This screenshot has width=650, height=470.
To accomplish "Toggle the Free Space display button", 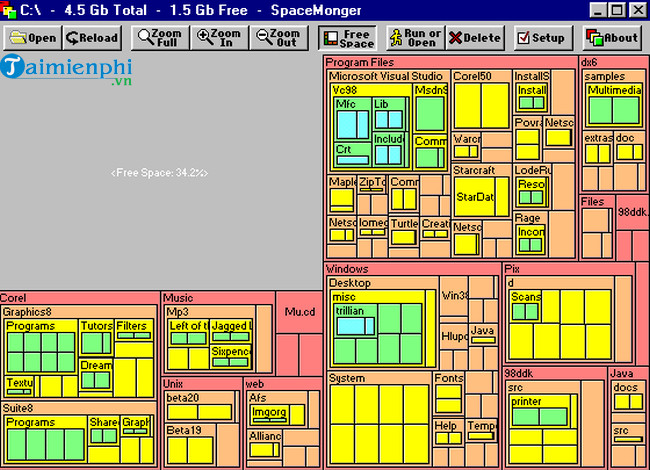I will (x=348, y=38).
